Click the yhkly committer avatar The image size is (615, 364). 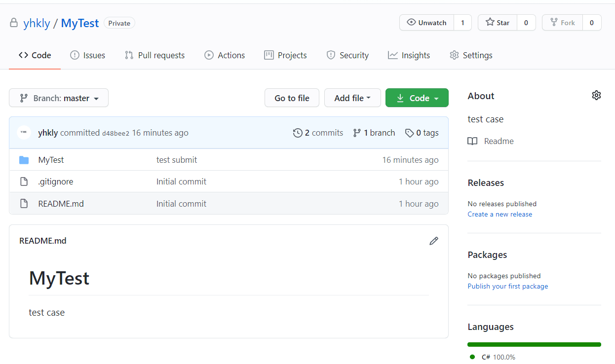[x=24, y=132]
